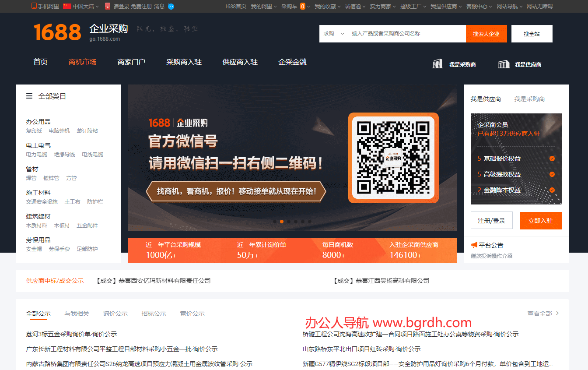Screen dimensions: 588x370
Task: Click the 全部类目 hamburger menu icon
Action: pyautogui.click(x=29, y=96)
